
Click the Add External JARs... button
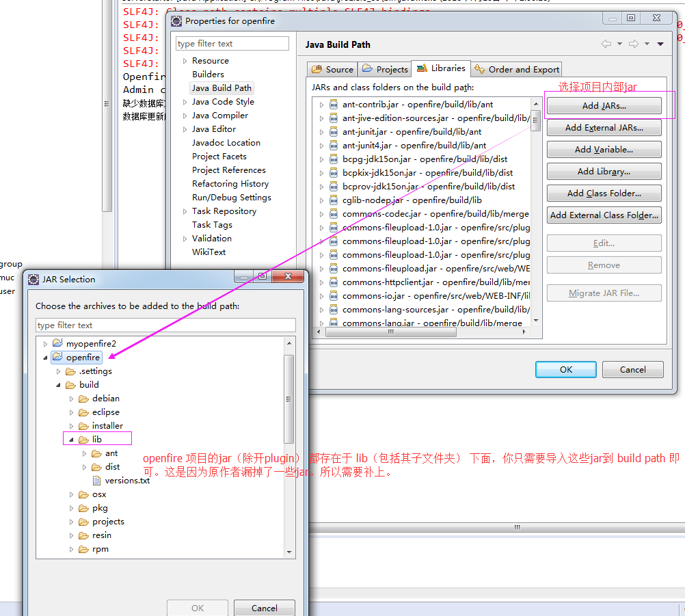click(x=604, y=128)
